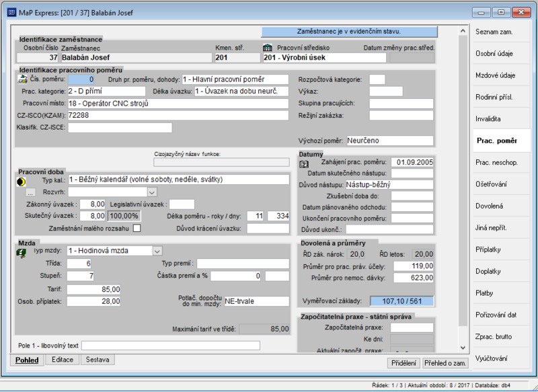
Task: Click the Průměr pro nemoc. dávky field
Action: 414,278
